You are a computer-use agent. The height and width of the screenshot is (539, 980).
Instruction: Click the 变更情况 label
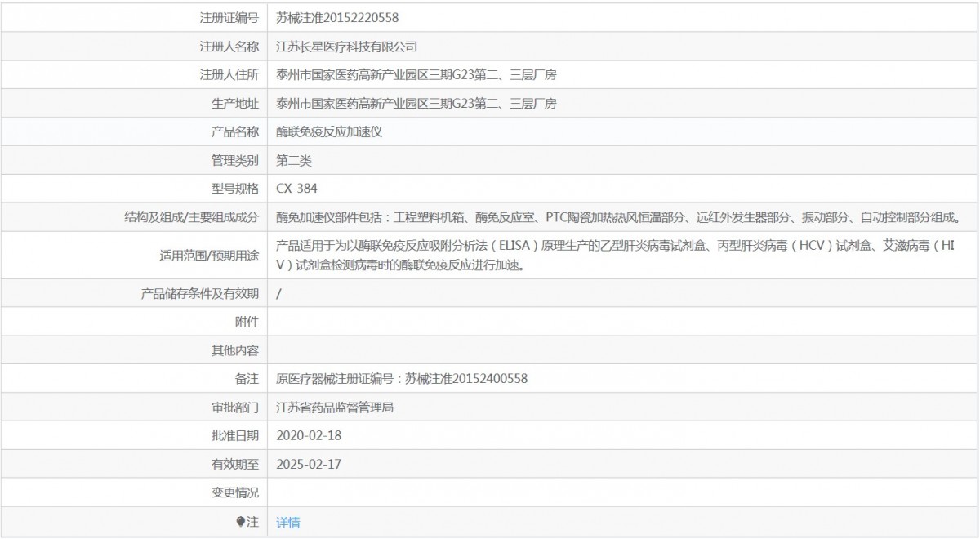[x=235, y=492]
